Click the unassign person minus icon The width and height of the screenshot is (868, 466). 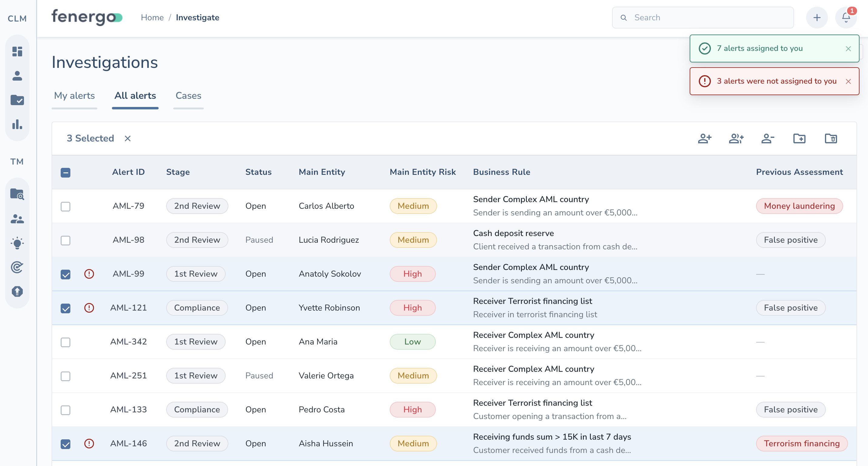768,138
